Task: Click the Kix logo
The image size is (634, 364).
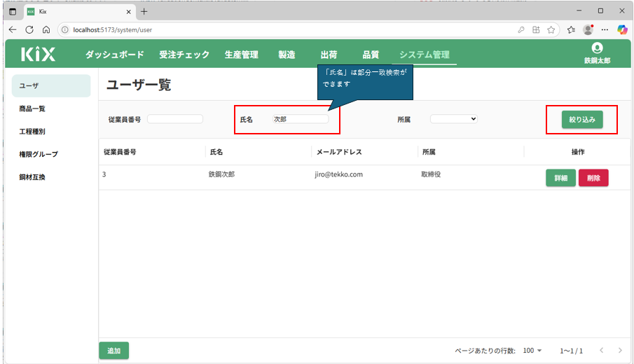Action: (38, 54)
